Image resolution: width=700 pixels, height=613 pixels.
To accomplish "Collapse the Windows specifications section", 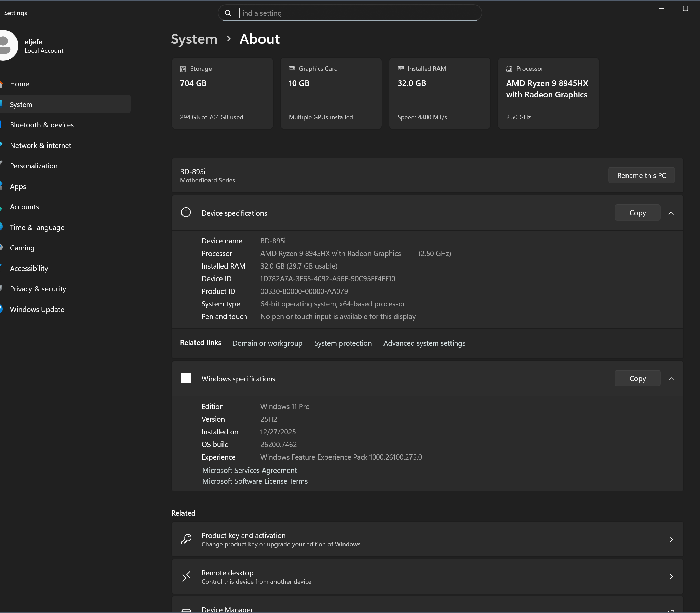I will tap(671, 378).
